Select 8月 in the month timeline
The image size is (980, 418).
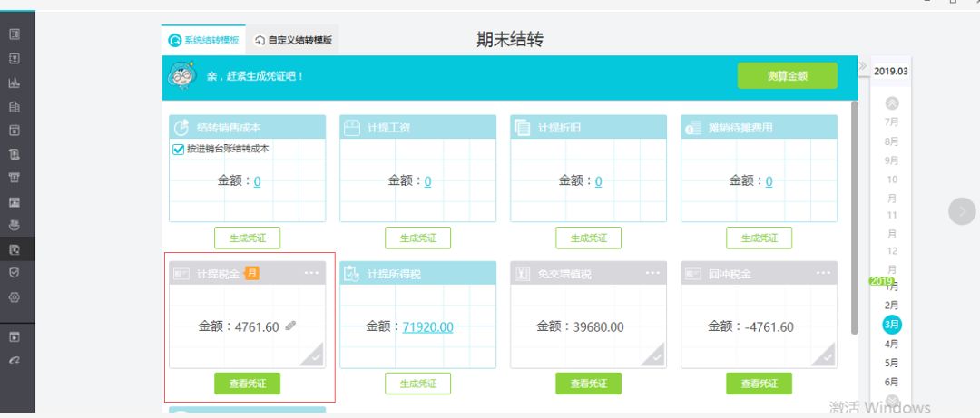(x=892, y=141)
